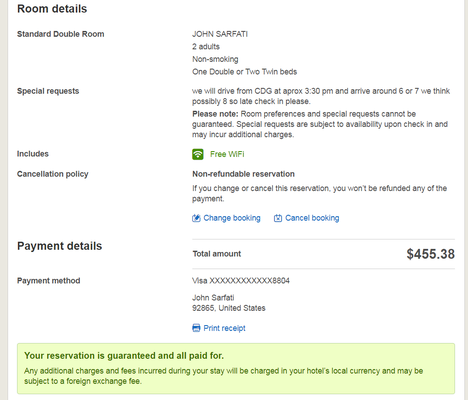Click the Non-refundable reservation text
This screenshot has height=400, width=468.
[243, 174]
